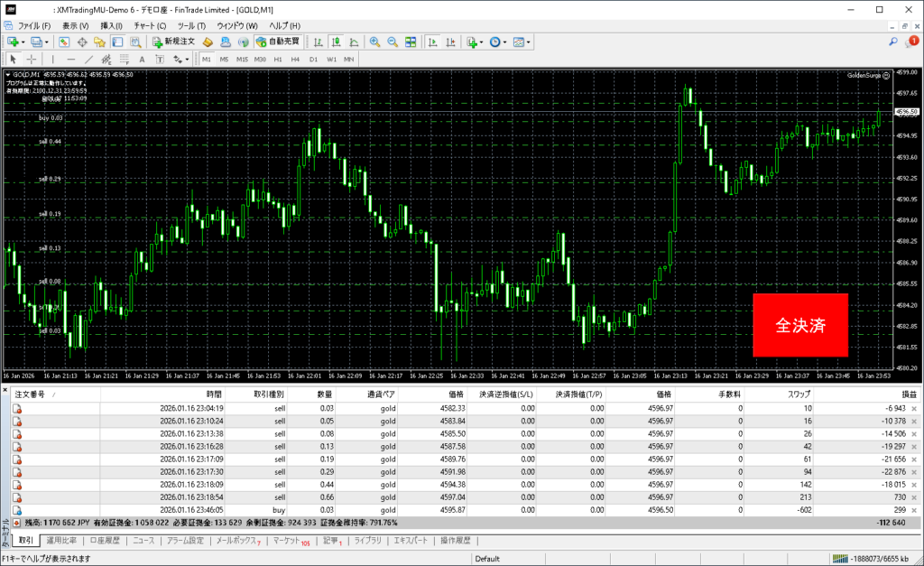Enable chart auto-scroll toggle
This screenshot has height=566, width=924.
pos(433,42)
